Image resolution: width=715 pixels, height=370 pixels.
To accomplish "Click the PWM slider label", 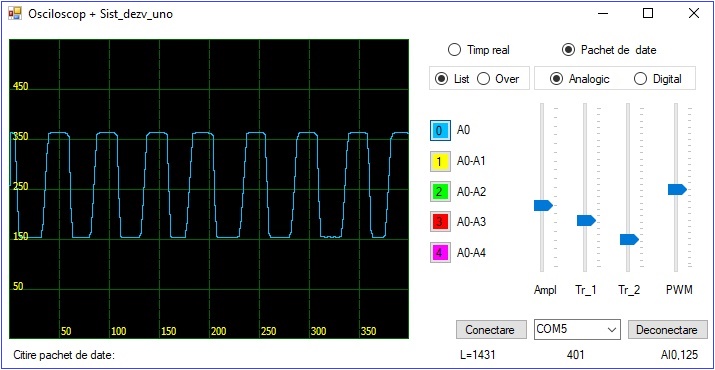I will coord(679,290).
